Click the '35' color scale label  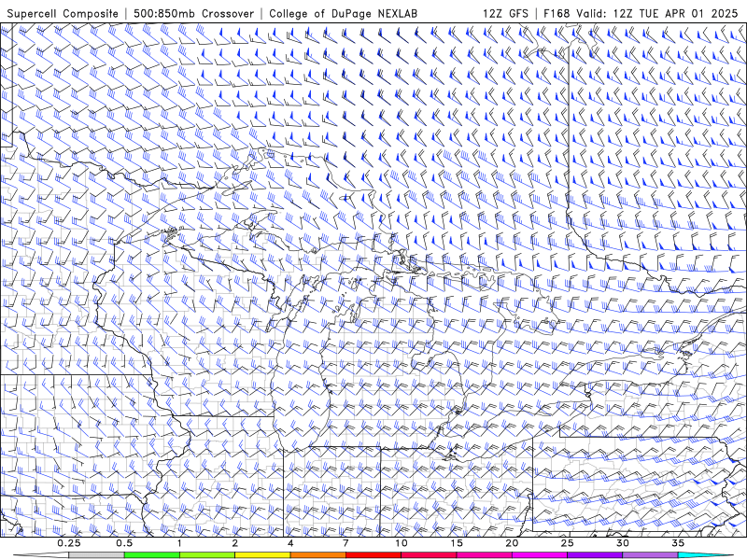click(678, 543)
